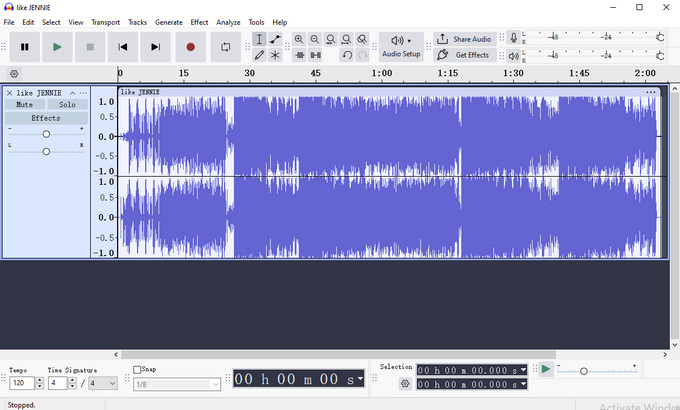Viewport: 680px width, 410px height.
Task: Skip to Start of the project
Action: (123, 47)
